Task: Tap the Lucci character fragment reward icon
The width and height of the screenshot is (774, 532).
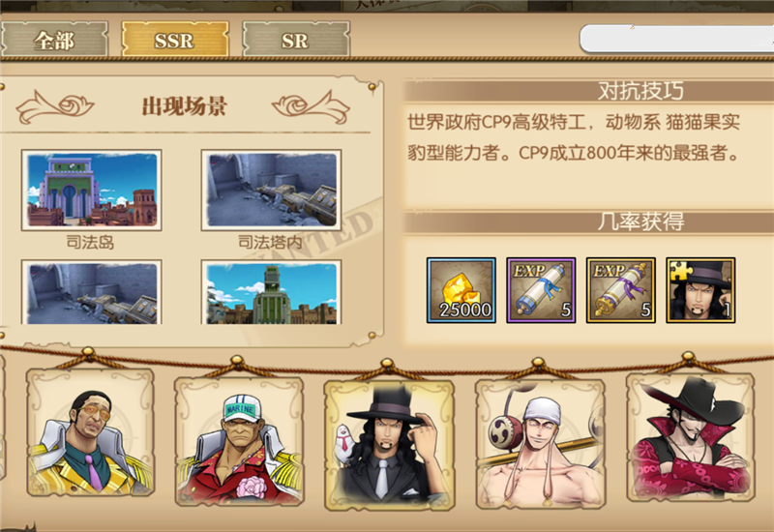Action: (700, 290)
